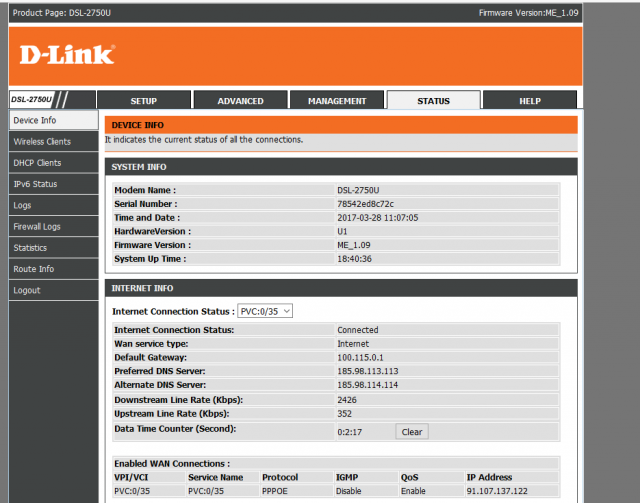The height and width of the screenshot is (503, 640).
Task: Expand the PVC:0/35 connection dropdown
Action: click(265, 311)
